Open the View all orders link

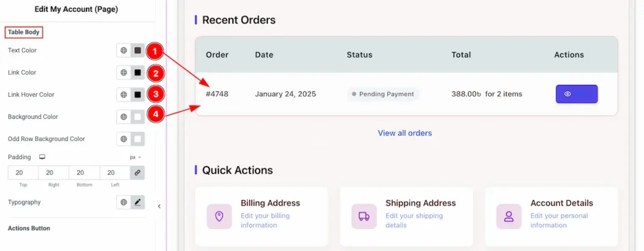(x=404, y=133)
